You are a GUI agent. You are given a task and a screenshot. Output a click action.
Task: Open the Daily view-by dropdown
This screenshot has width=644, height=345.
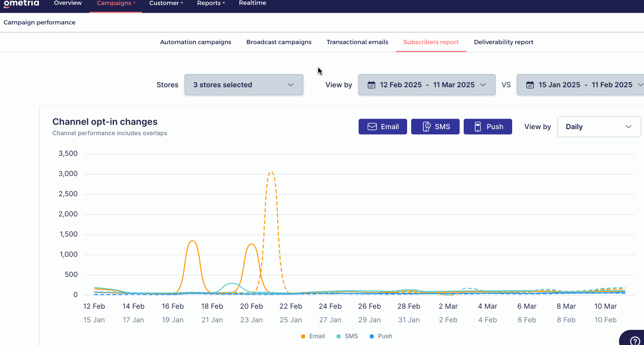599,127
